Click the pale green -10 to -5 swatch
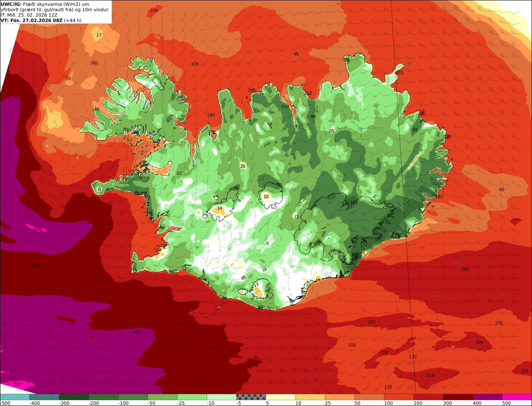 point(222,397)
